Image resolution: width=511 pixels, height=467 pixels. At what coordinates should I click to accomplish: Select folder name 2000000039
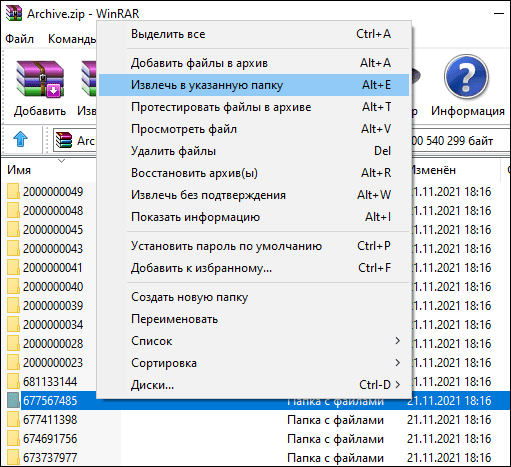[x=53, y=306]
